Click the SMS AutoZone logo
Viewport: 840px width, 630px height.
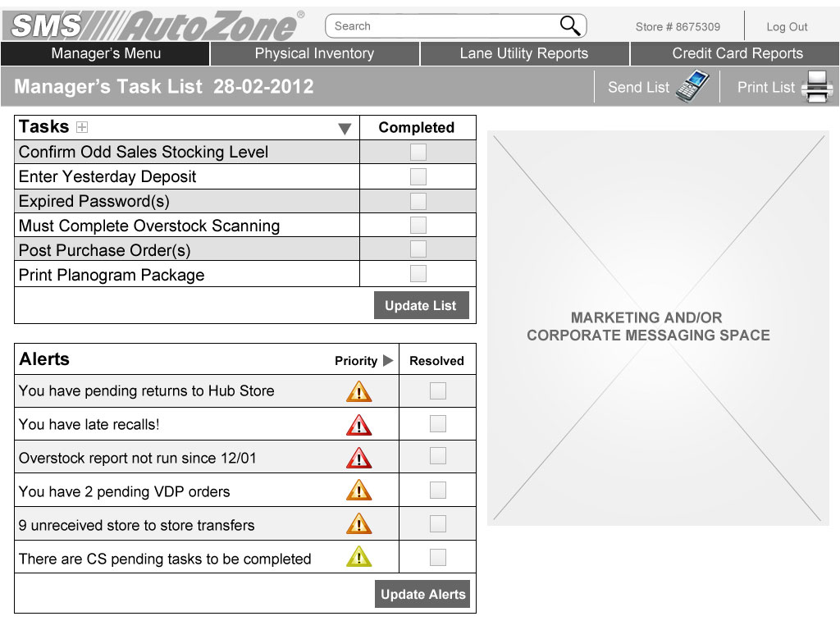[x=155, y=26]
